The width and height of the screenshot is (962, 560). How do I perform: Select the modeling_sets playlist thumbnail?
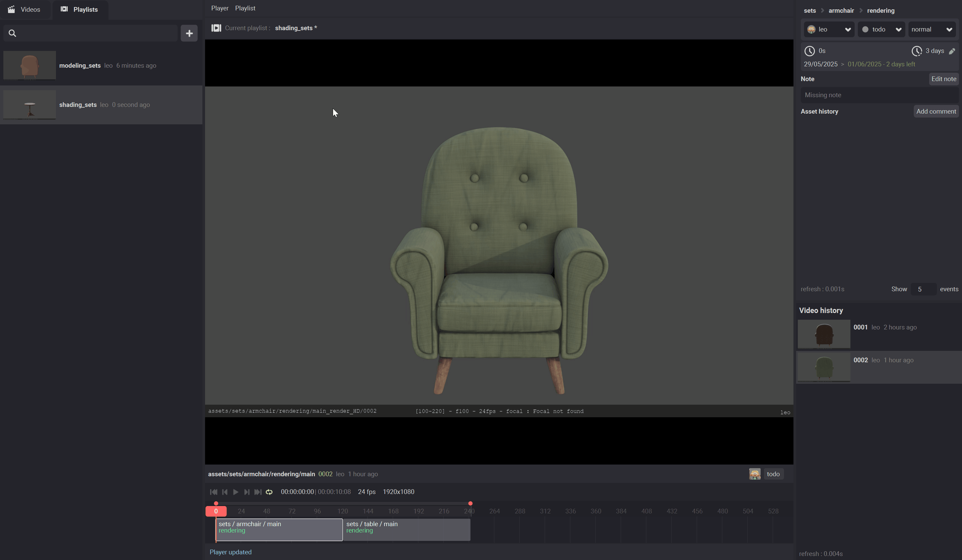pos(29,65)
